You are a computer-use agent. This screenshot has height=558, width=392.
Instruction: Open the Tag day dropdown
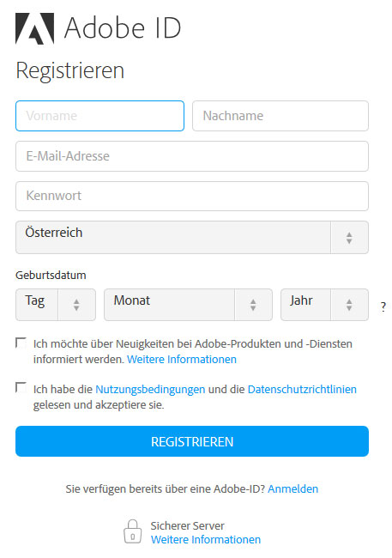[x=56, y=305]
